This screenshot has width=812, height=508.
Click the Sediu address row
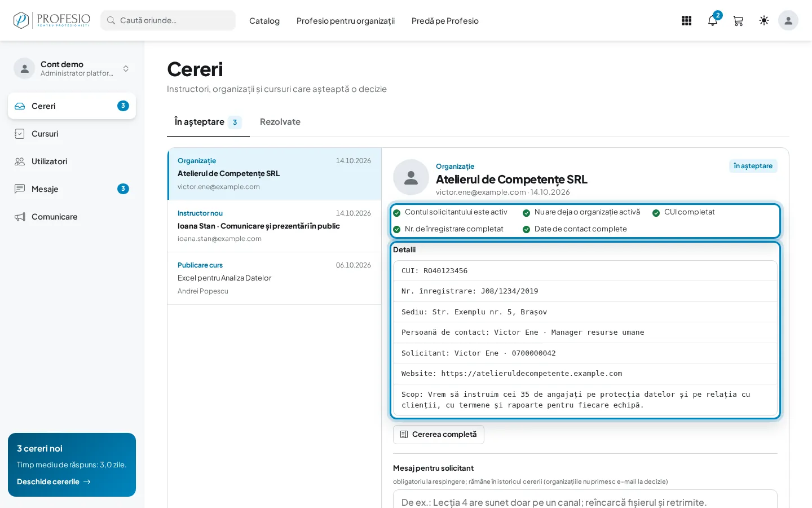pos(585,312)
